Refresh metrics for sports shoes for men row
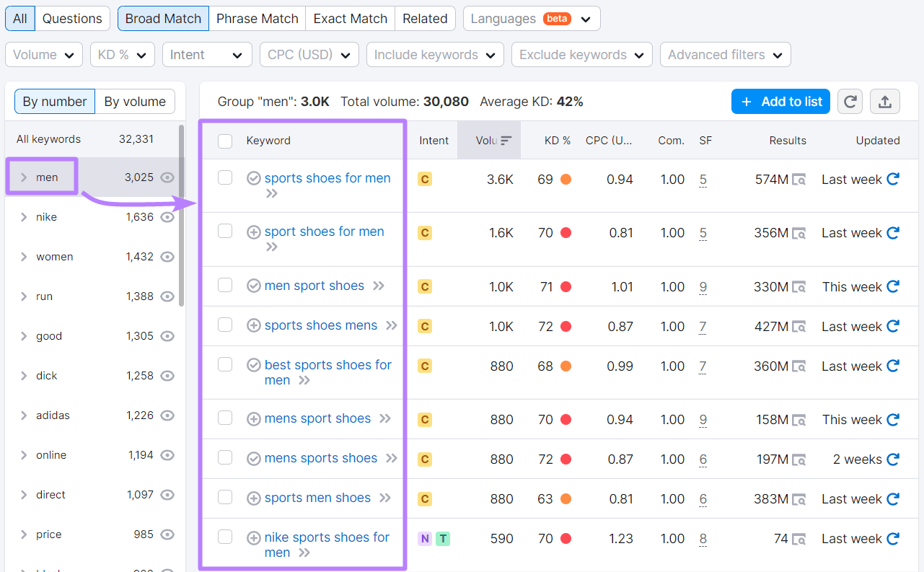Screen dimensions: 924x572 point(893,179)
